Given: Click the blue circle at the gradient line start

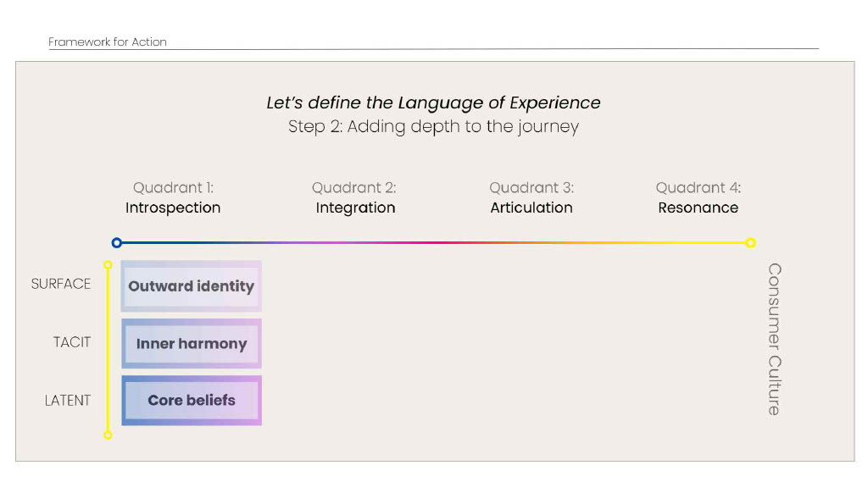Looking at the screenshot, I should tap(117, 243).
